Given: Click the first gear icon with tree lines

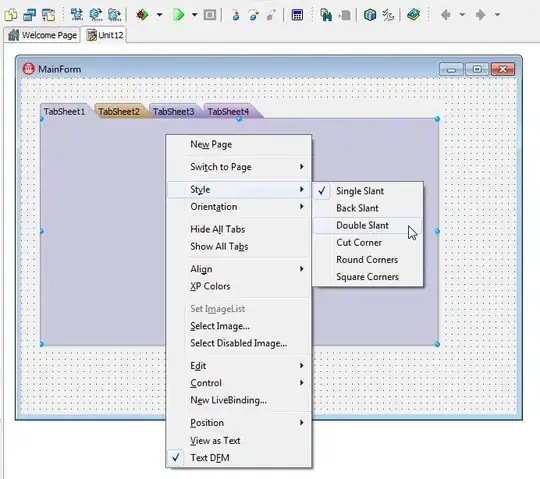Looking at the screenshot, I should tap(76, 15).
